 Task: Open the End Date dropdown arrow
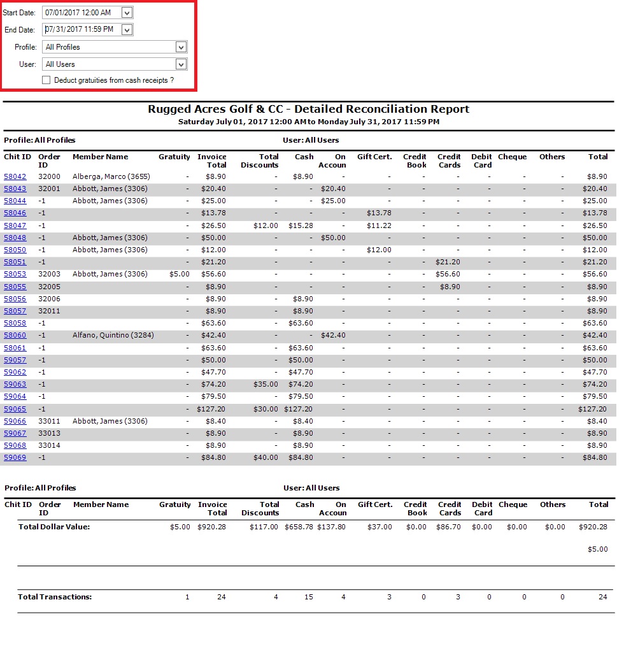(x=127, y=30)
